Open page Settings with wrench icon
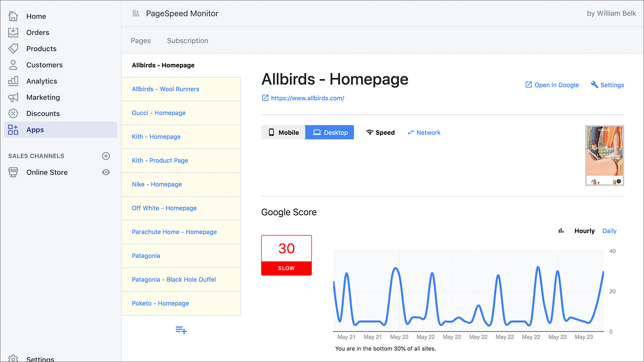644x362 pixels. (607, 85)
